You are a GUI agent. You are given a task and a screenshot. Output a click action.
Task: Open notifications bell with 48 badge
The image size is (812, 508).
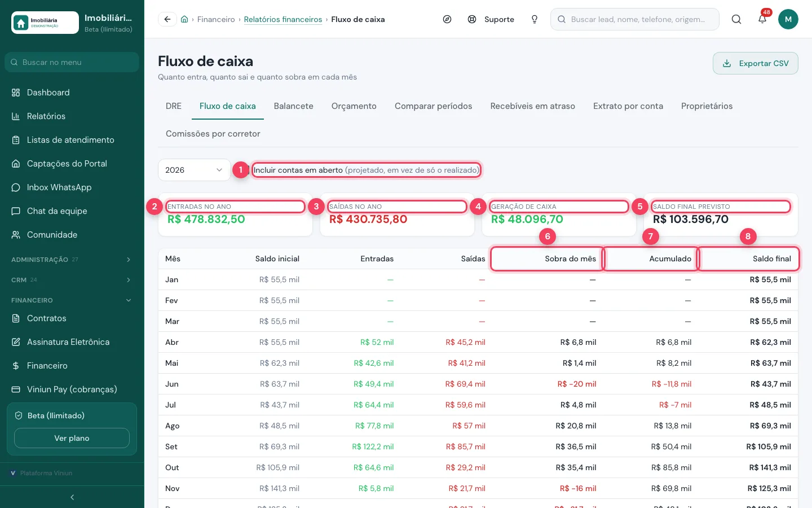tap(762, 19)
